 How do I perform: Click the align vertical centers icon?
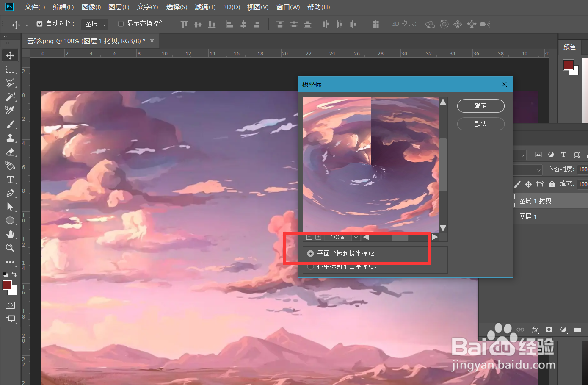198,25
